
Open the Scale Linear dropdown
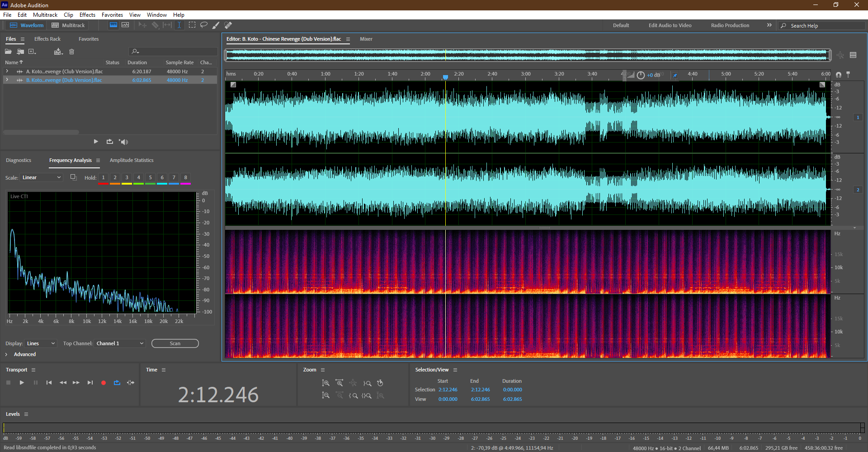coord(41,178)
